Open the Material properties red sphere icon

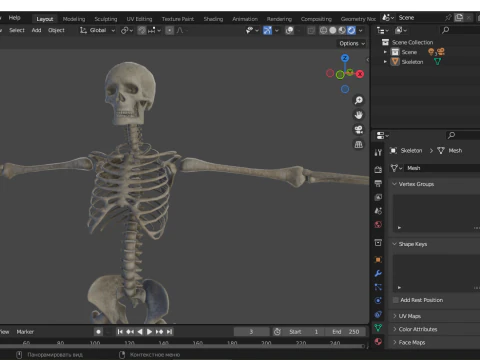pyautogui.click(x=378, y=342)
